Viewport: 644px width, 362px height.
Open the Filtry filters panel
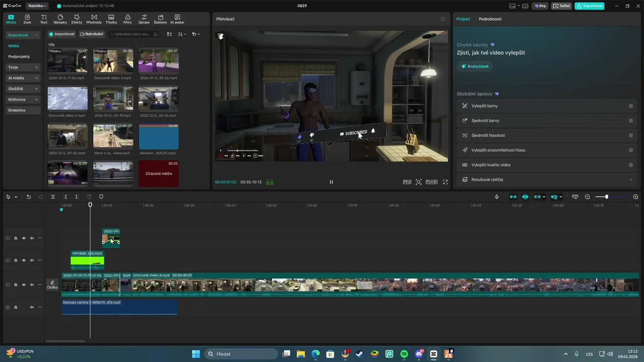click(x=128, y=19)
